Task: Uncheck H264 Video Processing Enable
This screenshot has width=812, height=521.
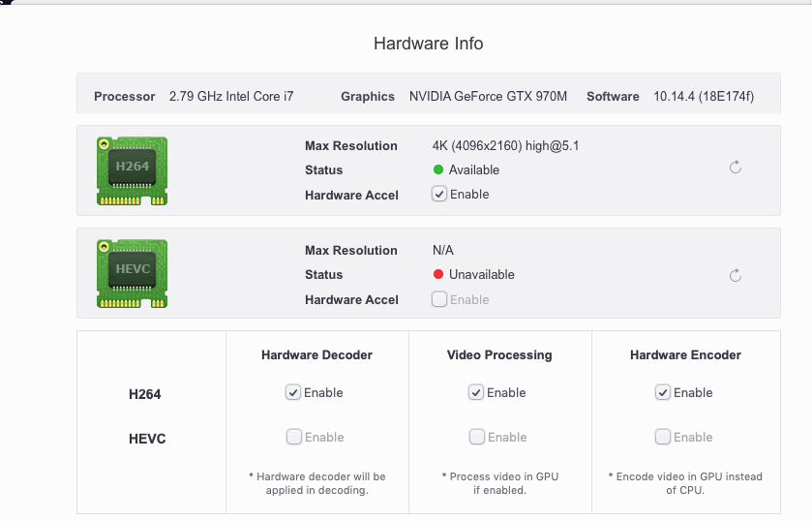Action: pyautogui.click(x=476, y=392)
